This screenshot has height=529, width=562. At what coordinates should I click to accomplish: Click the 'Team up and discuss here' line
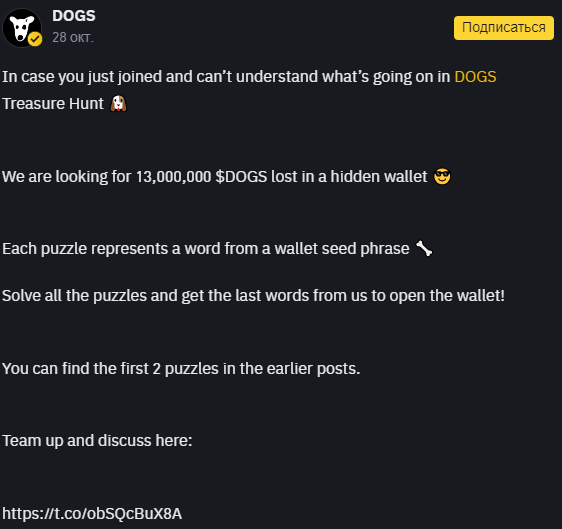coord(97,441)
